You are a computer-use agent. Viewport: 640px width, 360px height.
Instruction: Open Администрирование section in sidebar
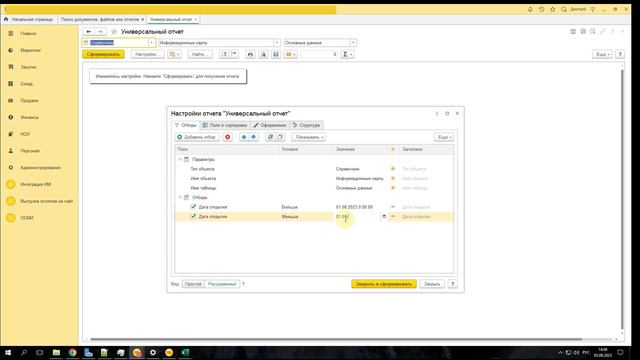point(40,167)
